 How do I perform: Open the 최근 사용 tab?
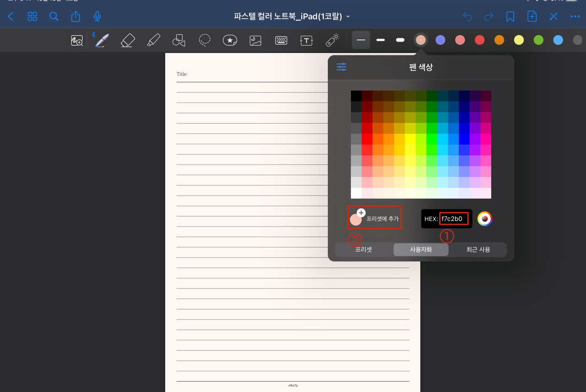pos(478,250)
